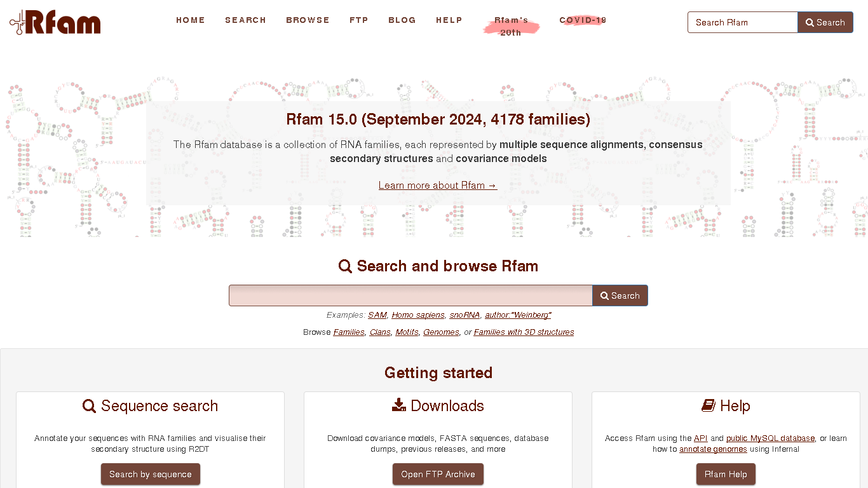Click the magnifier icon beside Search and browse Rfam

[x=345, y=266]
